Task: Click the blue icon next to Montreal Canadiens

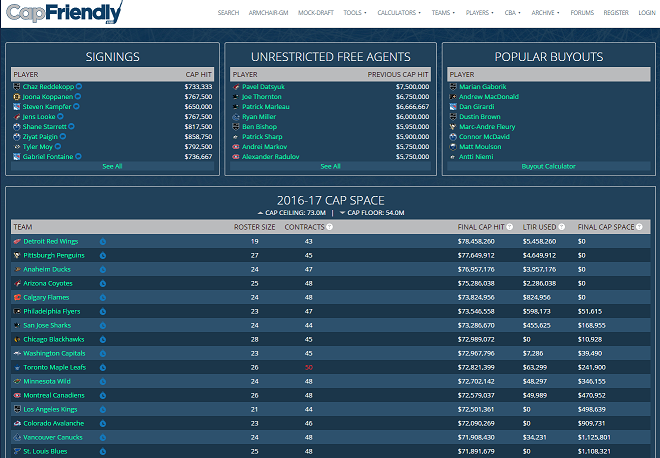Action: (x=103, y=396)
